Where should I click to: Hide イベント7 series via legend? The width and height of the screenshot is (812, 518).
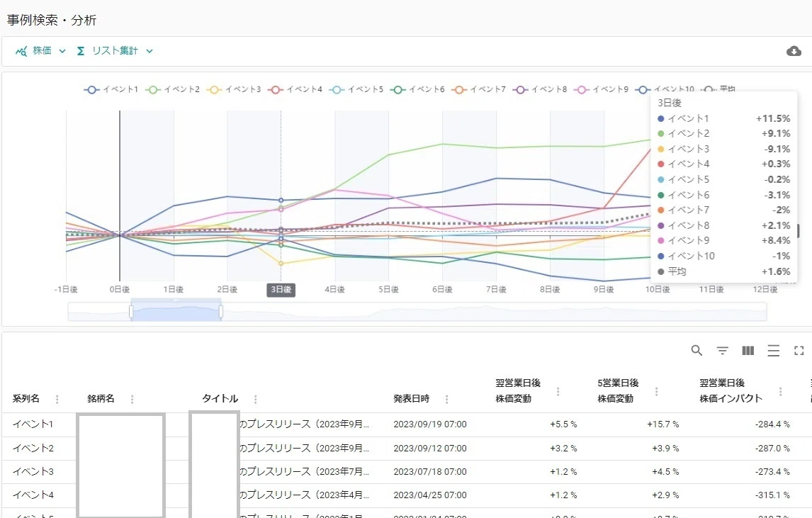[x=479, y=89]
